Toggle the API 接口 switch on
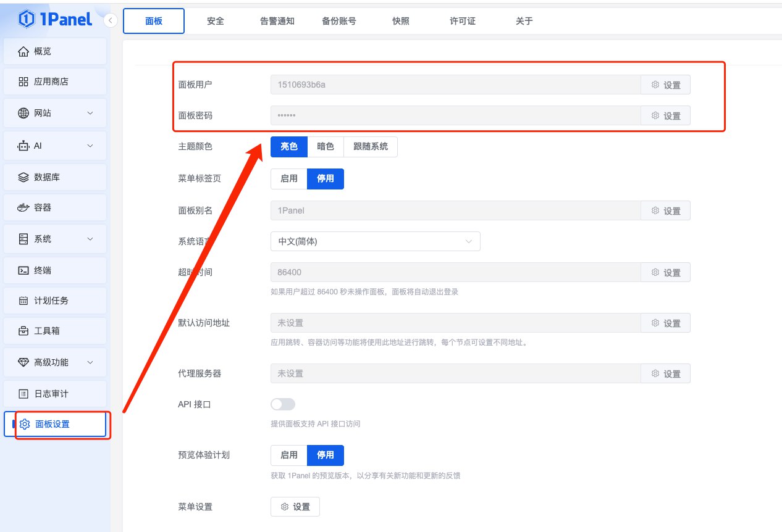782x532 pixels. click(x=282, y=404)
